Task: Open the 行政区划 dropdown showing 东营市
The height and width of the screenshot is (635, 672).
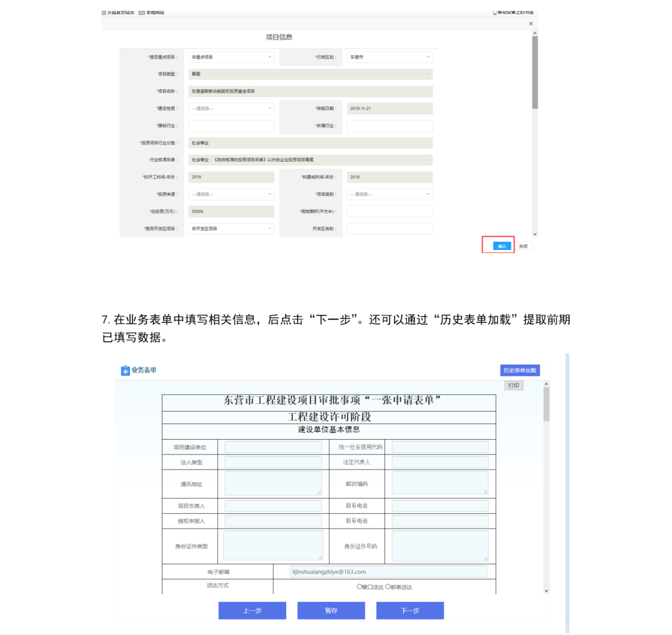Action: click(390, 57)
